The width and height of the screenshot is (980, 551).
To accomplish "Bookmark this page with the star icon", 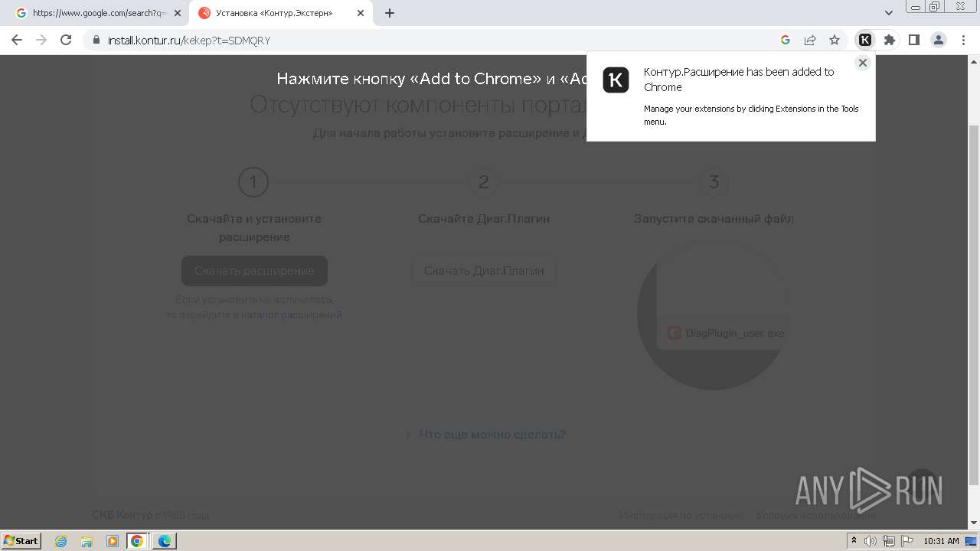I will pos(835,40).
